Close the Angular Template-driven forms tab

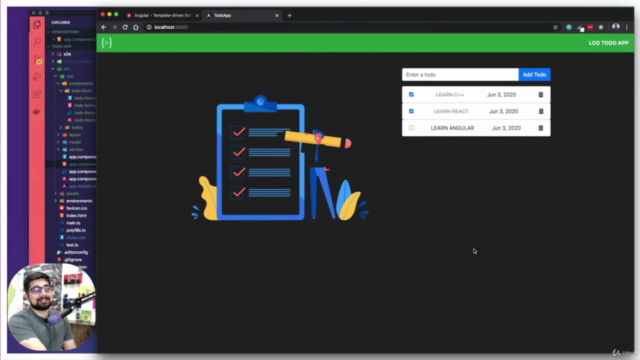pos(197,16)
